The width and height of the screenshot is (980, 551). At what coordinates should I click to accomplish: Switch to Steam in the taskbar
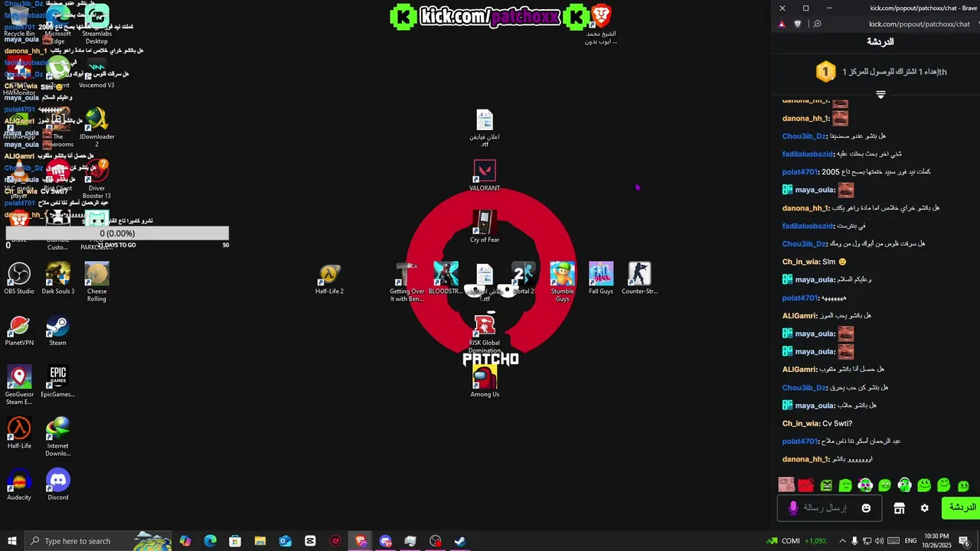point(460,541)
